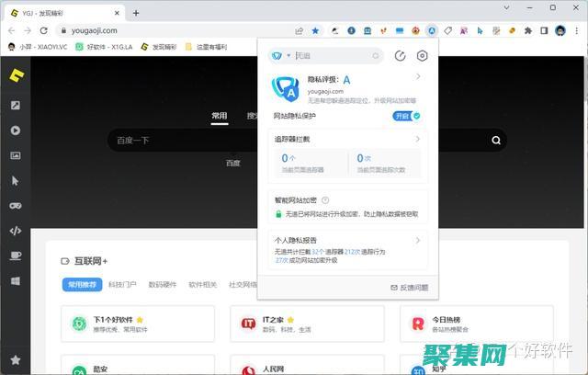The image size is (588, 375).
Task: Expand the 追踪器拦截 section chevron
Action: click(x=418, y=139)
